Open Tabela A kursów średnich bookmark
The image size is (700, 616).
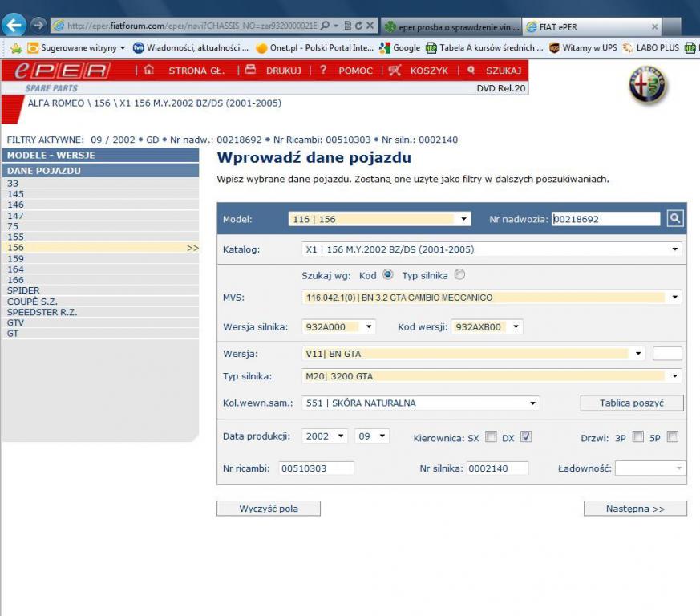pos(484,48)
